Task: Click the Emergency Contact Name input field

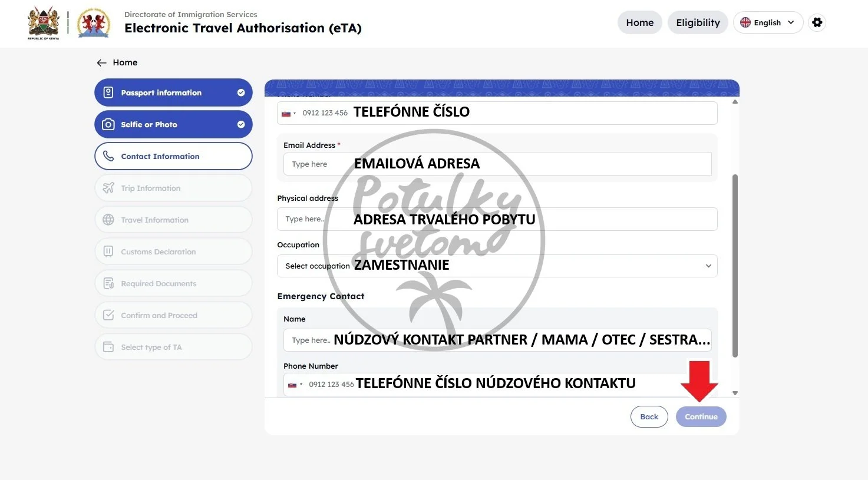Action: pos(497,340)
